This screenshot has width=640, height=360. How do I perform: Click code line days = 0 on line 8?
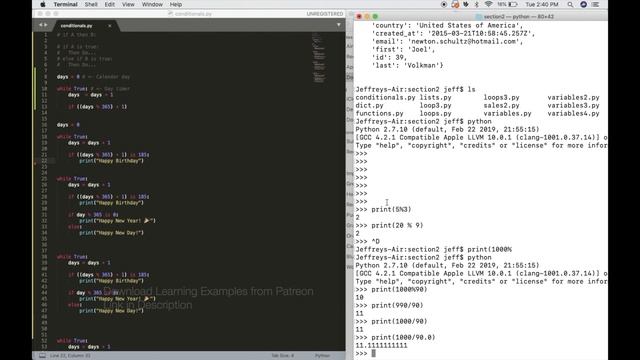pyautogui.click(x=68, y=77)
